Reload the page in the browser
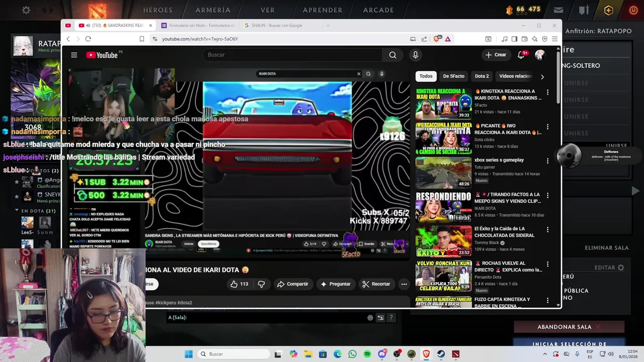The image size is (644, 362). tap(88, 39)
